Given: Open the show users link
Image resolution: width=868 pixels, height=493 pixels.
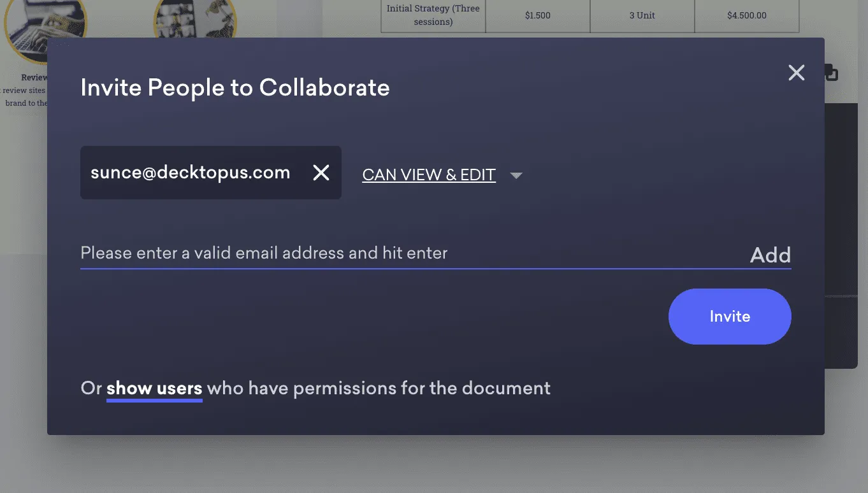Looking at the screenshot, I should coord(154,388).
